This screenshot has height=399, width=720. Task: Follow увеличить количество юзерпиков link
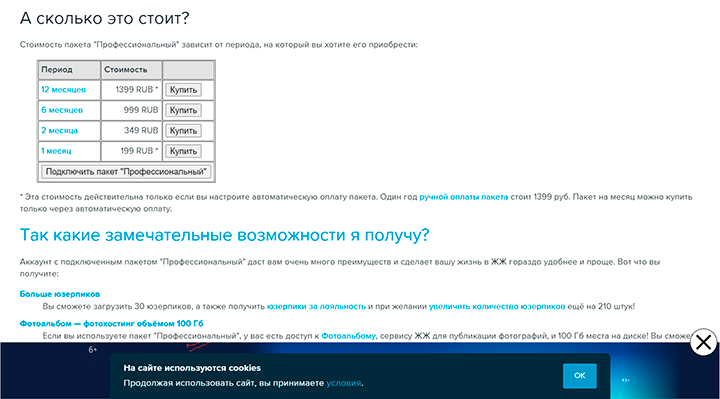[x=497, y=306]
